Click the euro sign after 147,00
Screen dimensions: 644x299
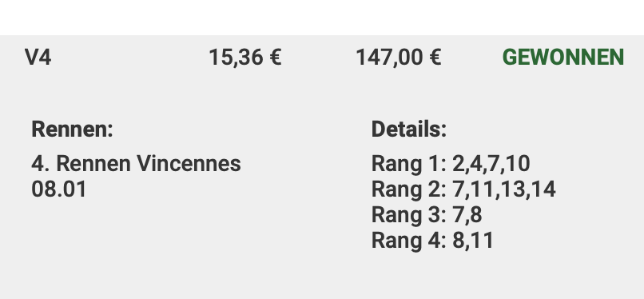(x=434, y=57)
